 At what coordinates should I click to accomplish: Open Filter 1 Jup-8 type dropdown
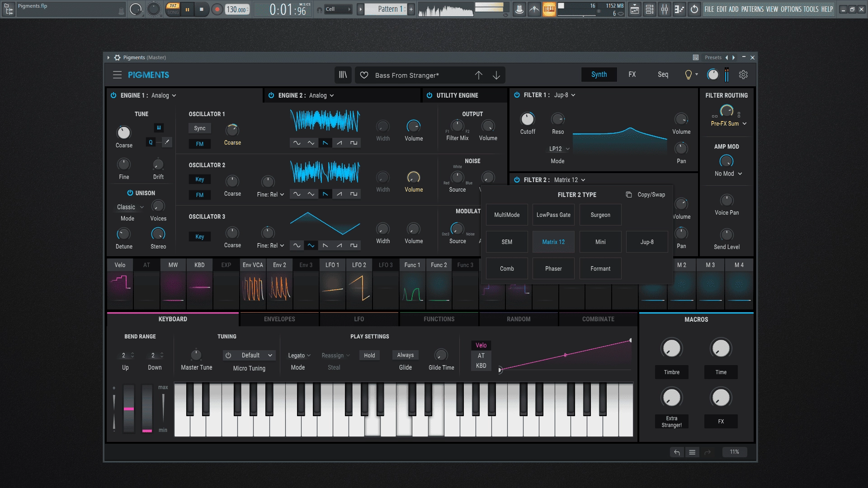tap(565, 95)
